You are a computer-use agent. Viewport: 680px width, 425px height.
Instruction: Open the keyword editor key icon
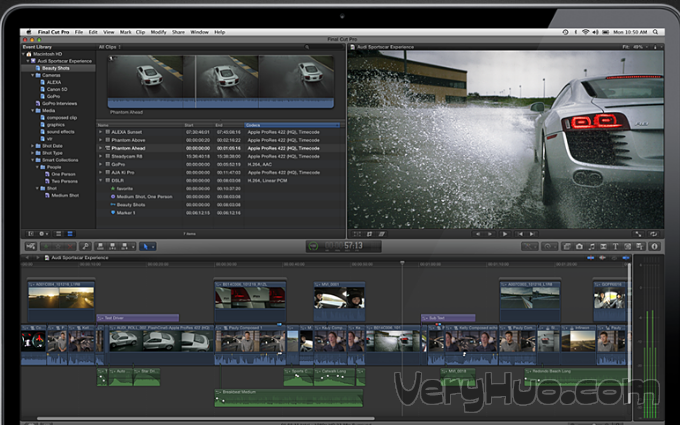tap(85, 246)
